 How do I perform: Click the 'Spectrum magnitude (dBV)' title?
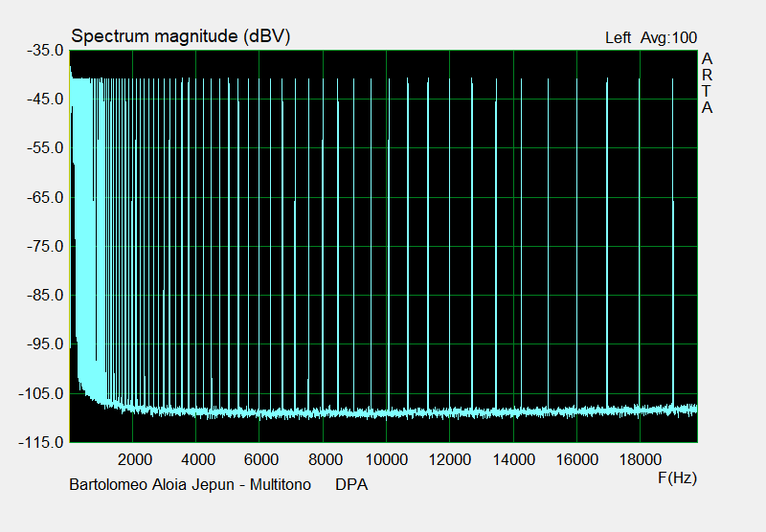pos(181,36)
